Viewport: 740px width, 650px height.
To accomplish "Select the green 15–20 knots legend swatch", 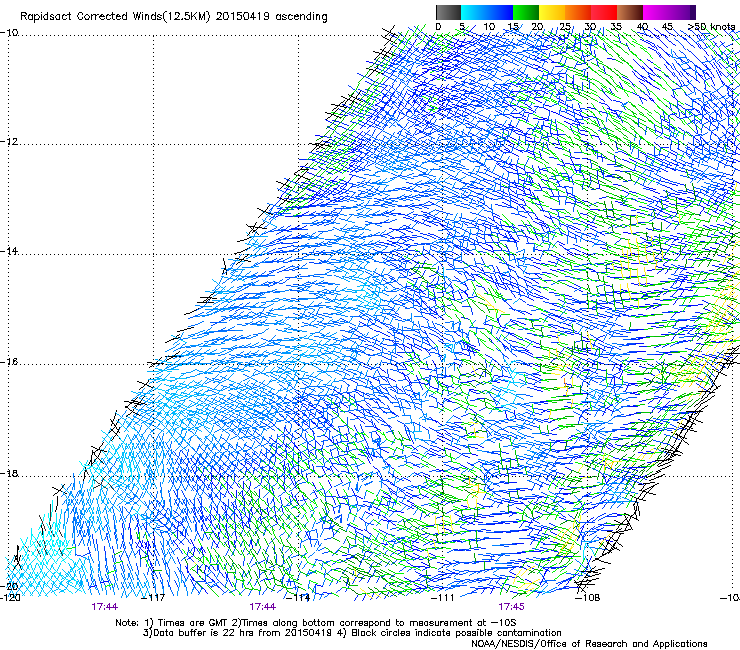I will (526, 12).
